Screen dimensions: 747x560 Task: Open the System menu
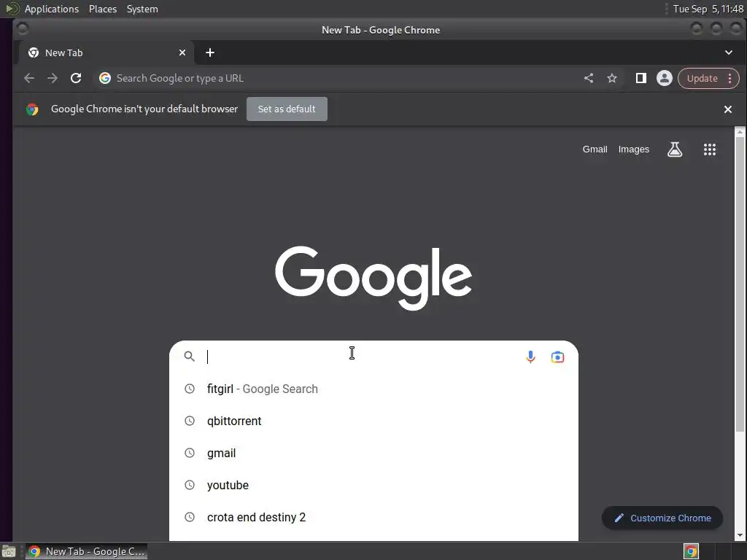[x=142, y=9]
